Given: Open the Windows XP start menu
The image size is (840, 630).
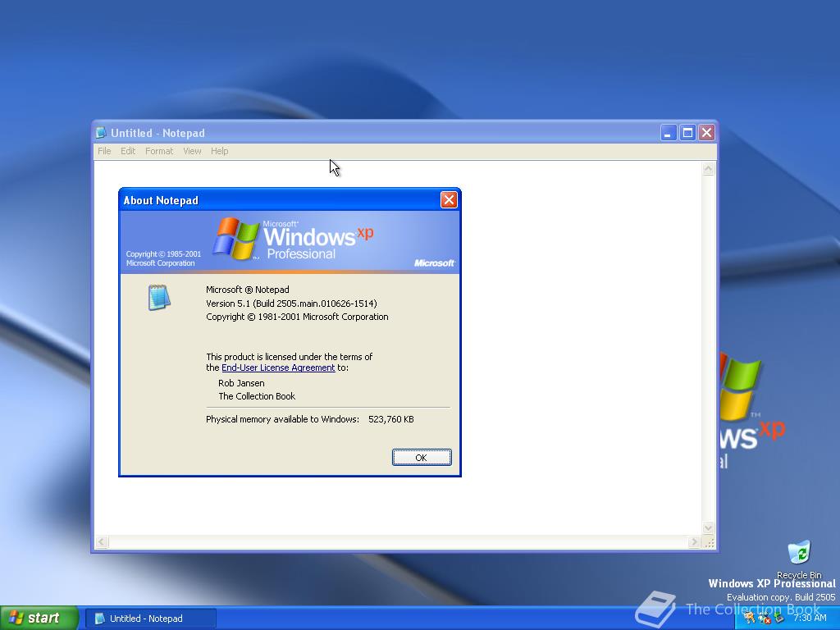Looking at the screenshot, I should tap(39, 619).
